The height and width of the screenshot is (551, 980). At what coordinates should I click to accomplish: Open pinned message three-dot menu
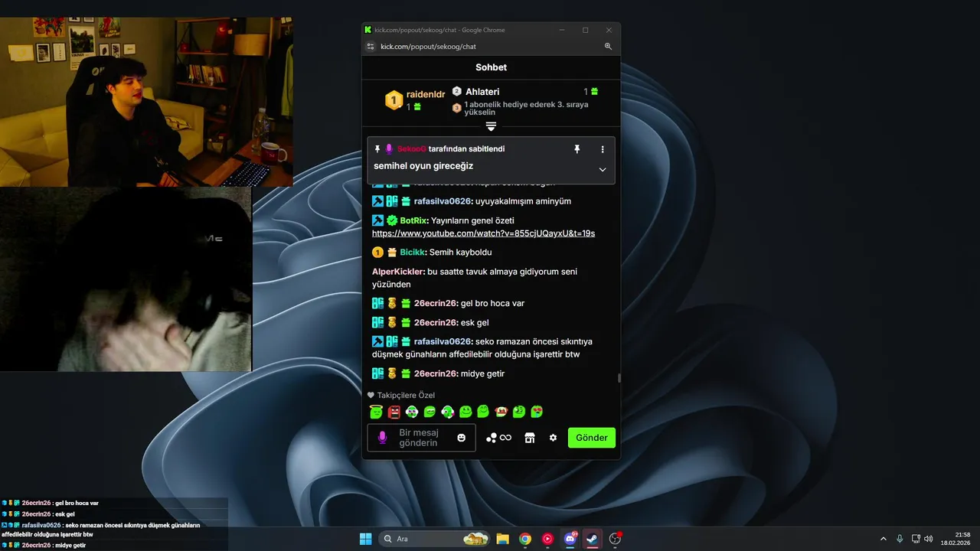[603, 149]
